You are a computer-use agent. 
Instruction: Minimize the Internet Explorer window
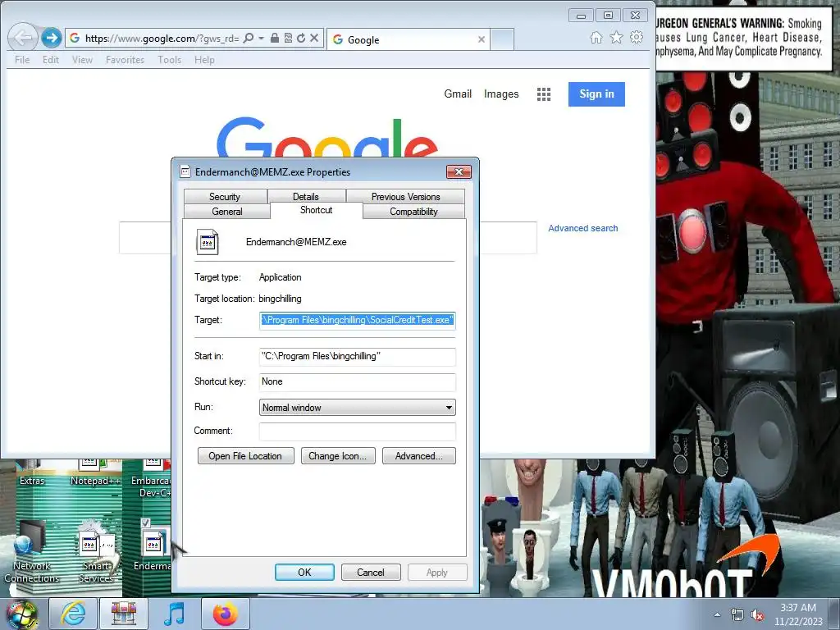point(582,15)
